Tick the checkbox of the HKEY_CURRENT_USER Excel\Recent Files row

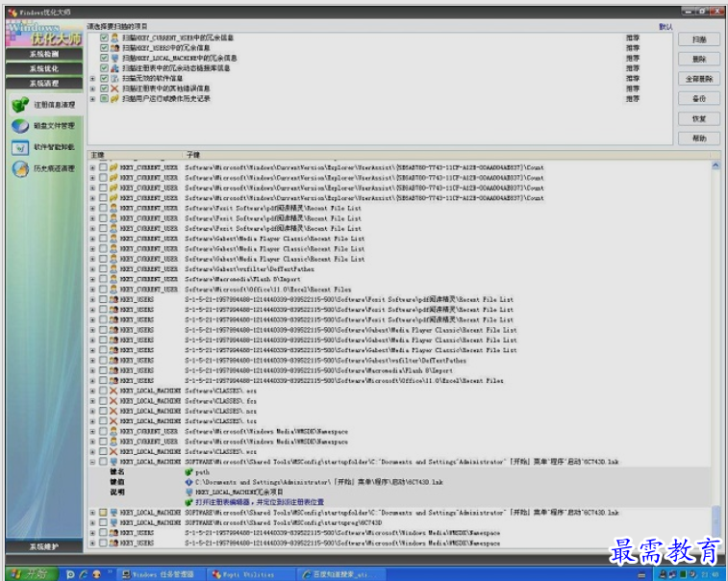point(103,290)
